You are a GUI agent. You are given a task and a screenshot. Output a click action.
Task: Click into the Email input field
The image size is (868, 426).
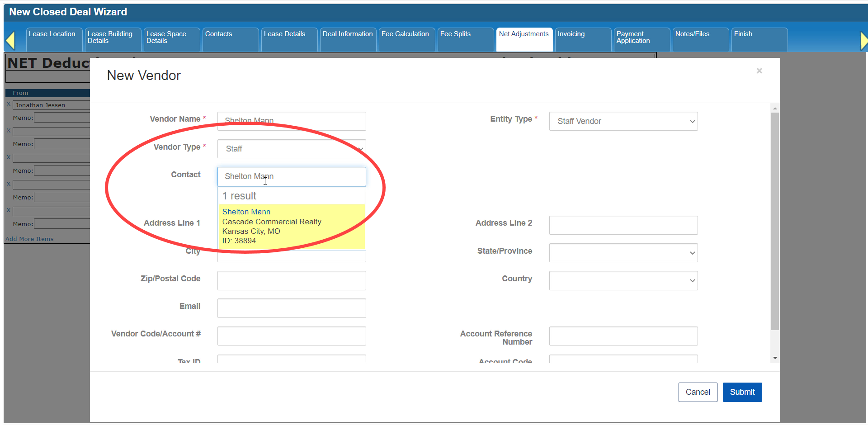click(291, 308)
